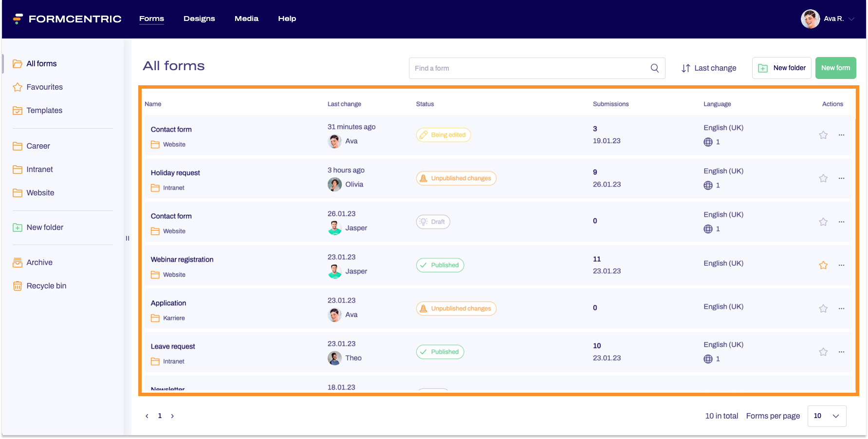
Task: Open the Formcentric logo
Action: tap(67, 19)
